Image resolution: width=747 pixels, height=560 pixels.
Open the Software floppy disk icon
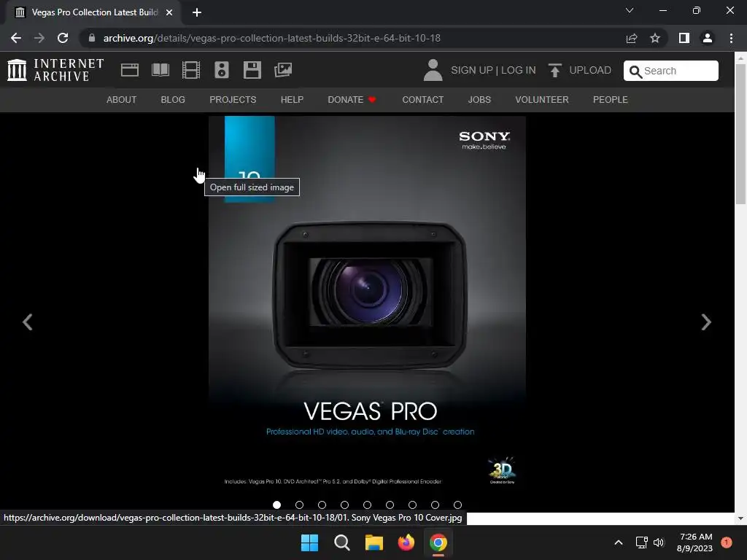point(252,70)
